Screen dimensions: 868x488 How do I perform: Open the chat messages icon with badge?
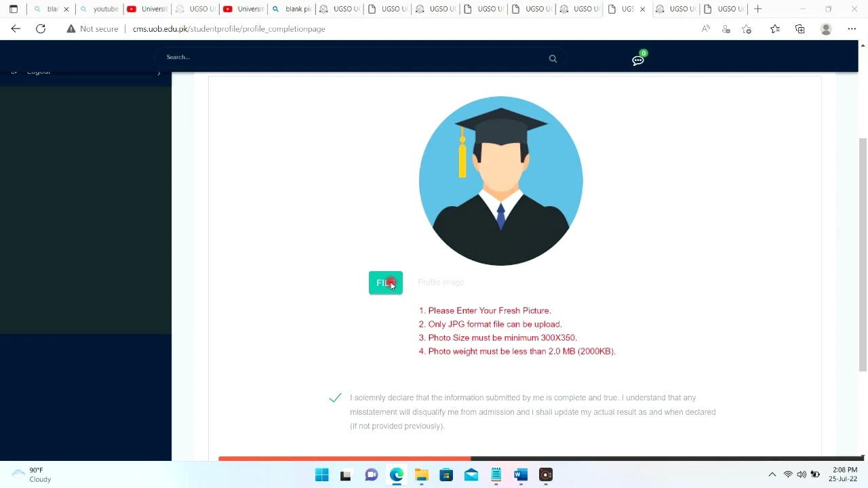point(638,60)
